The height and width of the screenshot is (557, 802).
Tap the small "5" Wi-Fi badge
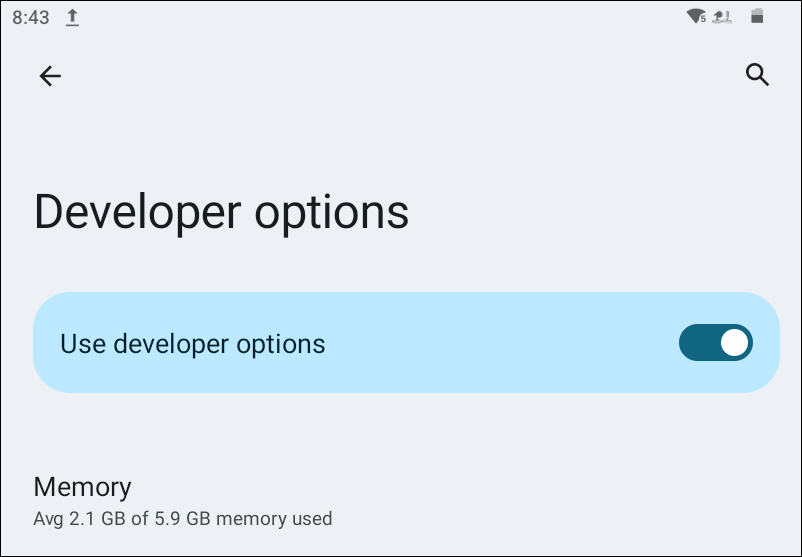[x=704, y=19]
